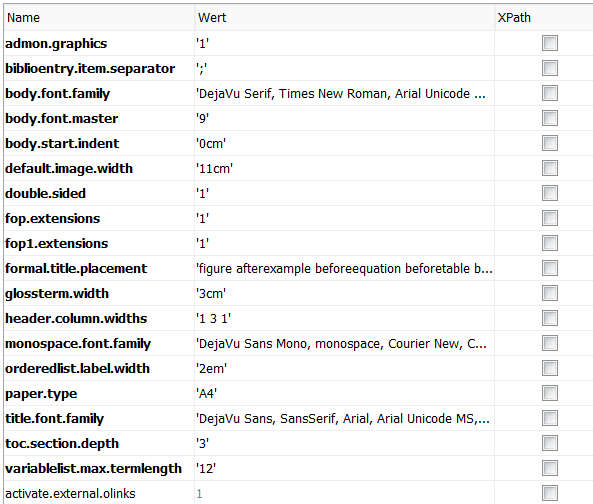Tick XPath checkbox for toc.section.depth

(x=550, y=443)
